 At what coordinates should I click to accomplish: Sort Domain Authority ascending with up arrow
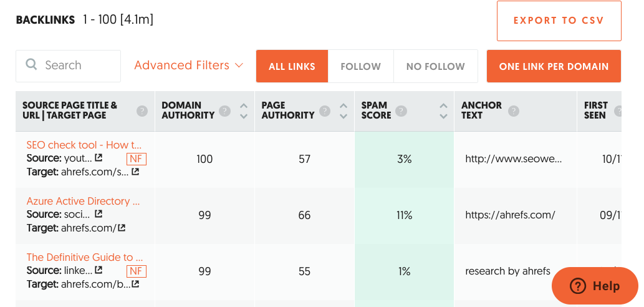[x=244, y=105]
